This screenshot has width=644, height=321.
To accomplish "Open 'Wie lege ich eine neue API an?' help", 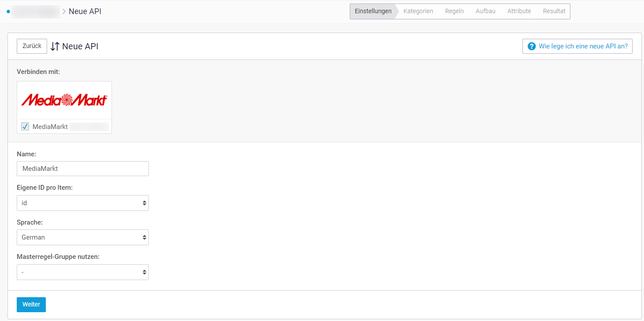I will [x=577, y=46].
